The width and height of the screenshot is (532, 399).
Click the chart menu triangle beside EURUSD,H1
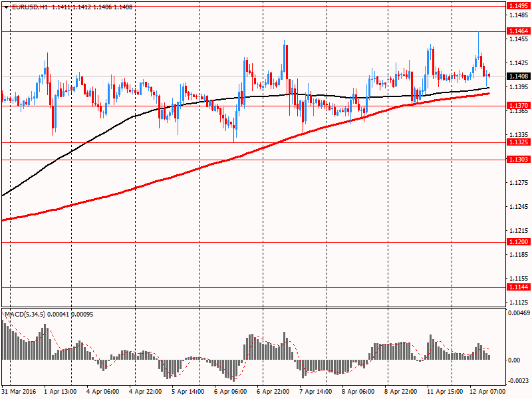pyautogui.click(x=7, y=7)
